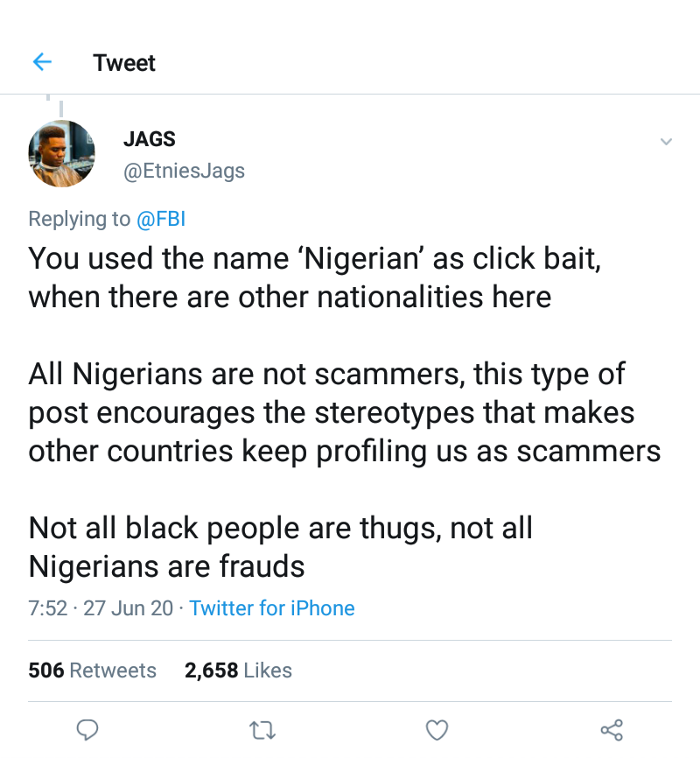
Task: Open the @FBI mention link
Action: pos(161,219)
